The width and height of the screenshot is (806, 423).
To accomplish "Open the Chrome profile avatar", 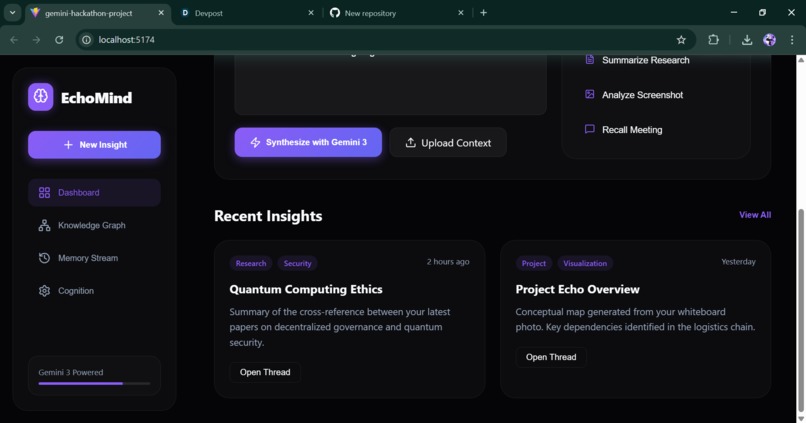I will coord(770,40).
